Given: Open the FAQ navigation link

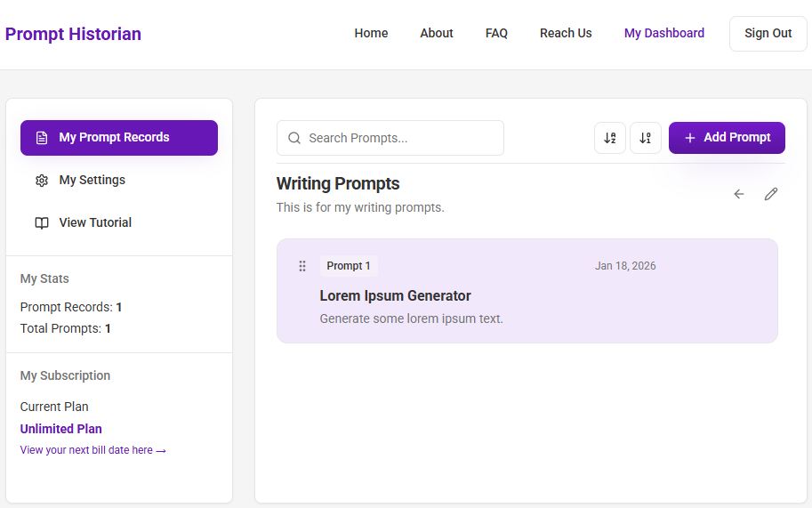Looking at the screenshot, I should [496, 33].
